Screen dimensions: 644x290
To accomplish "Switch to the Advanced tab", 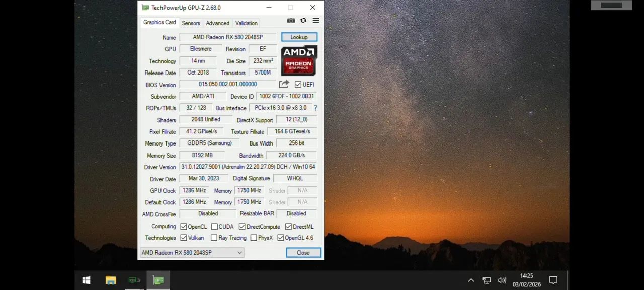I will coord(218,23).
